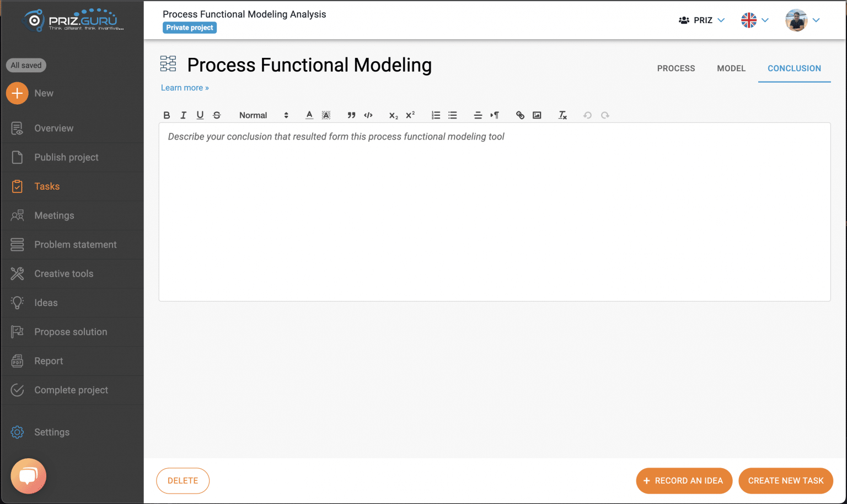Screen dimensions: 847x504
Task: Open the text alignment options
Action: click(478, 115)
